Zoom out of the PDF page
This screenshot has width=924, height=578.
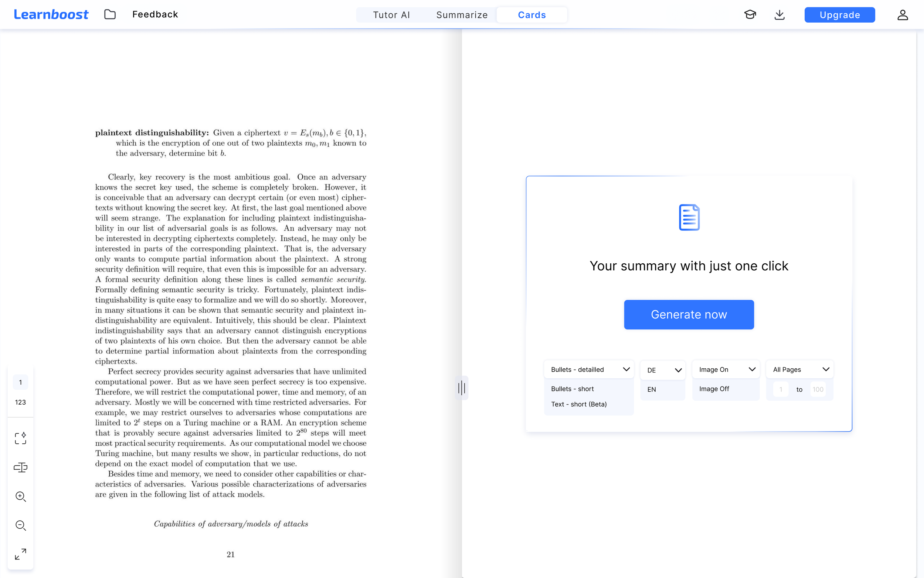[20, 525]
